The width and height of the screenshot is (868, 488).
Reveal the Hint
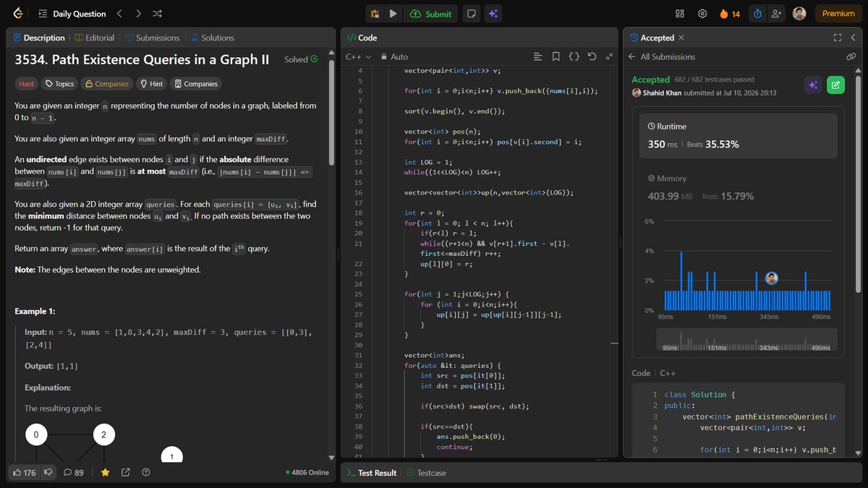(x=151, y=84)
